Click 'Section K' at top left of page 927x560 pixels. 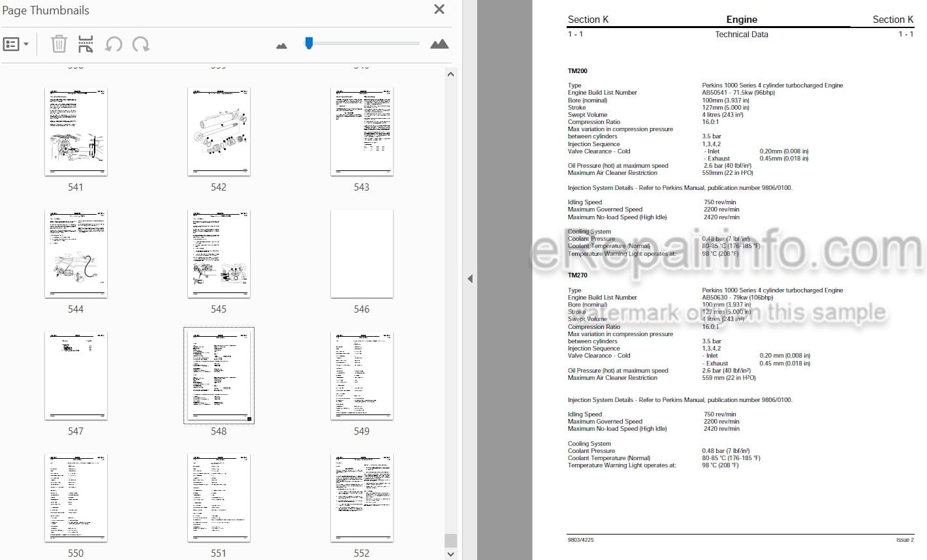coord(588,20)
